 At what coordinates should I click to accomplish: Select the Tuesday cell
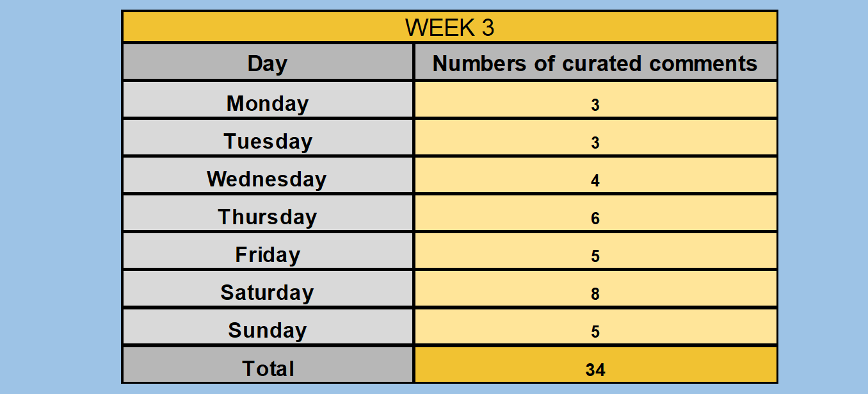point(268,138)
